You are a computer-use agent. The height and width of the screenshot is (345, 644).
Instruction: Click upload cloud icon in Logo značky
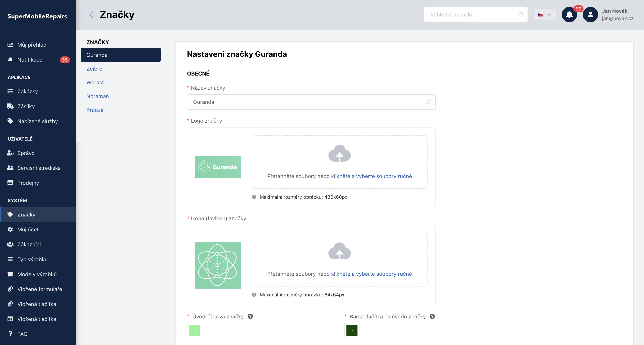point(339,153)
